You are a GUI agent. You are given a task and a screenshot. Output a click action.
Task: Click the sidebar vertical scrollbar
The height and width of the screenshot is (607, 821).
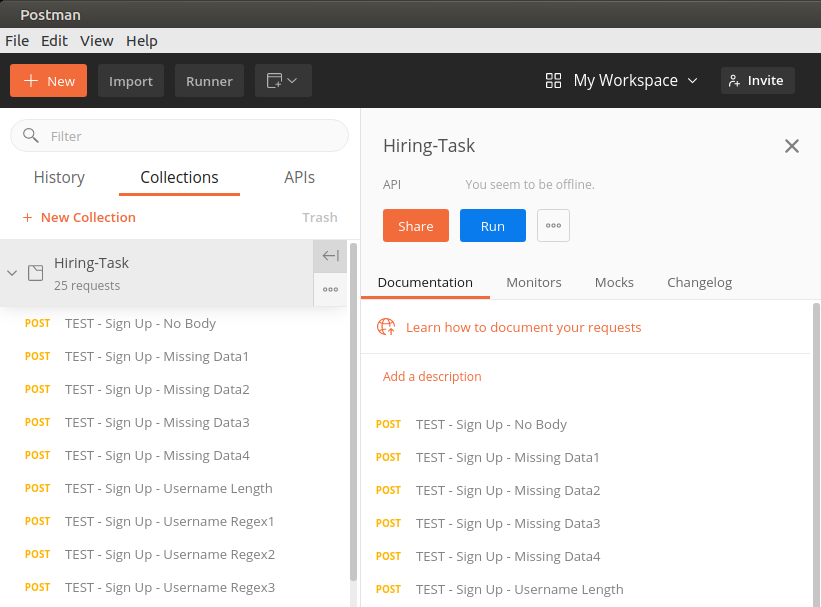(x=353, y=411)
